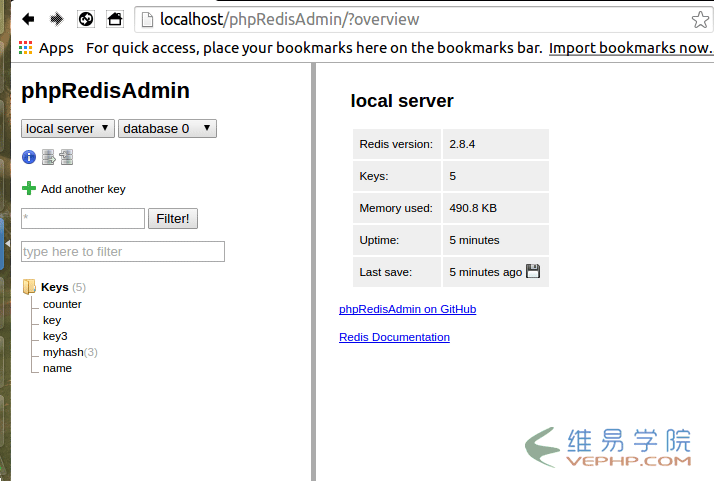Click the Keys folder icon
The height and width of the screenshot is (481, 714).
(29, 287)
